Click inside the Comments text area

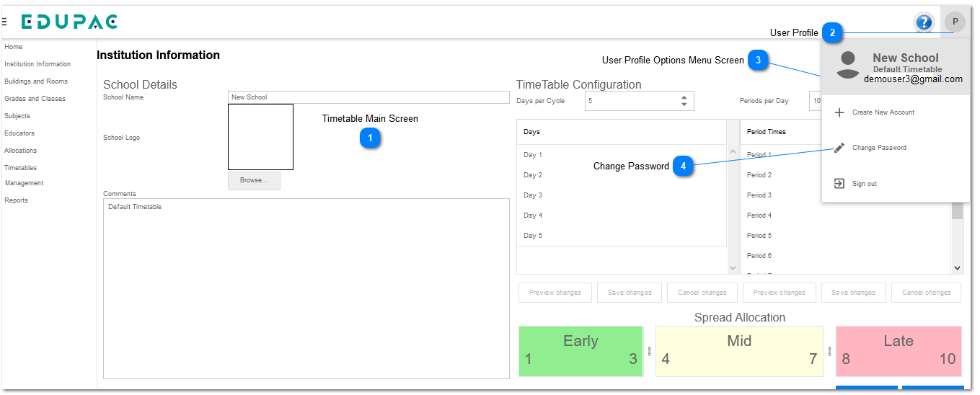pos(306,288)
